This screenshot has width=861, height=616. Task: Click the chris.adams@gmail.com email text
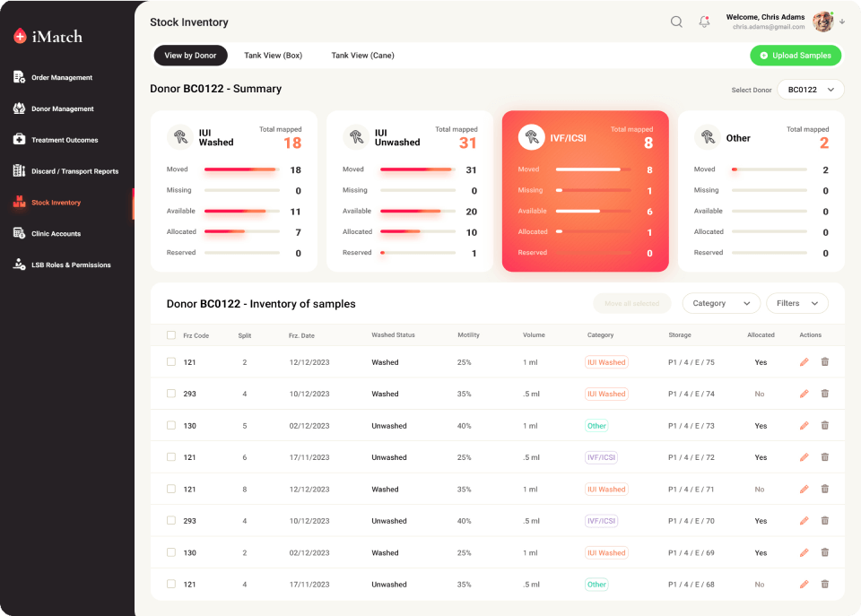click(769, 27)
